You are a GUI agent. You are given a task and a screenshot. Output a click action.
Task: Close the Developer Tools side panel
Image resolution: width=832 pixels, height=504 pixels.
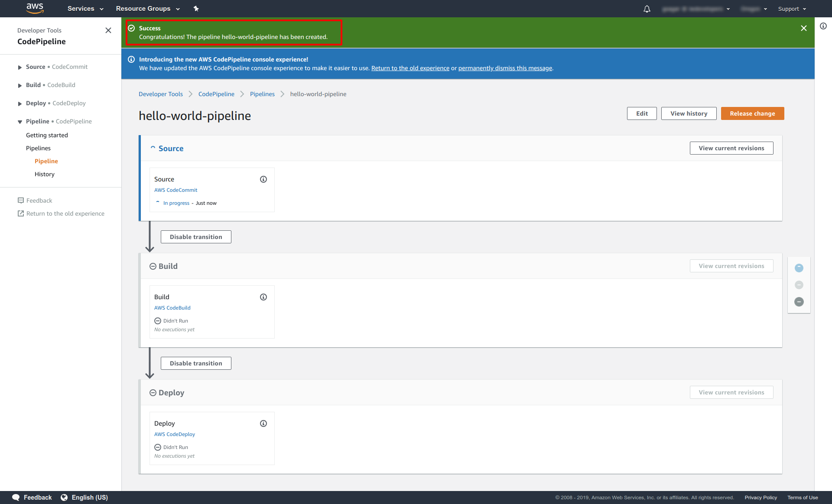point(108,30)
